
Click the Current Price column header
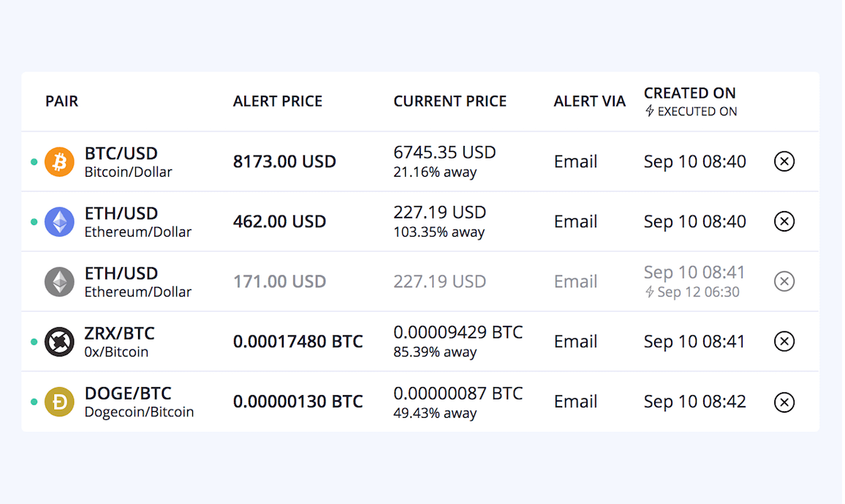coord(450,102)
